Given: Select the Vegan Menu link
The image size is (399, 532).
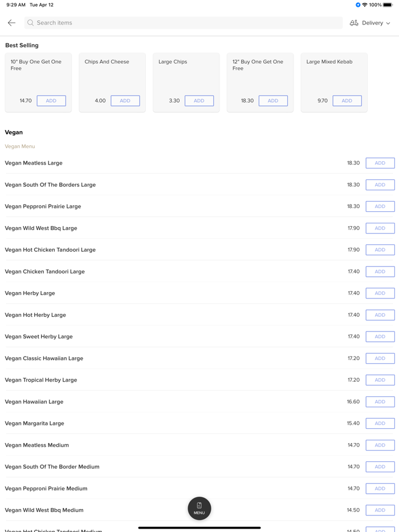Looking at the screenshot, I should (x=20, y=146).
